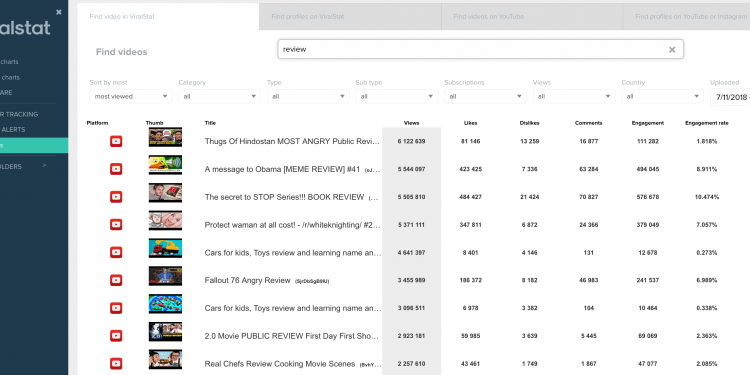Open the Subscriptions dropdown

tap(485, 97)
